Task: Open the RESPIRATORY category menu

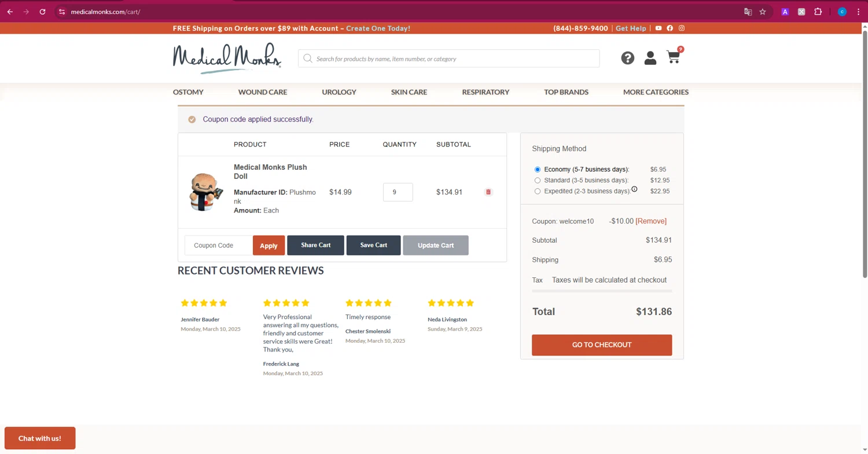Action: [x=486, y=92]
